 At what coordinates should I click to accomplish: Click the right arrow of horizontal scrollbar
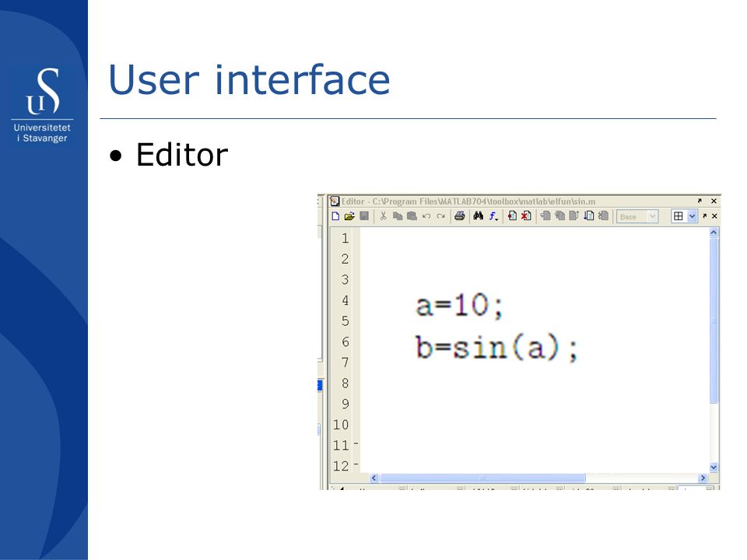(703, 478)
